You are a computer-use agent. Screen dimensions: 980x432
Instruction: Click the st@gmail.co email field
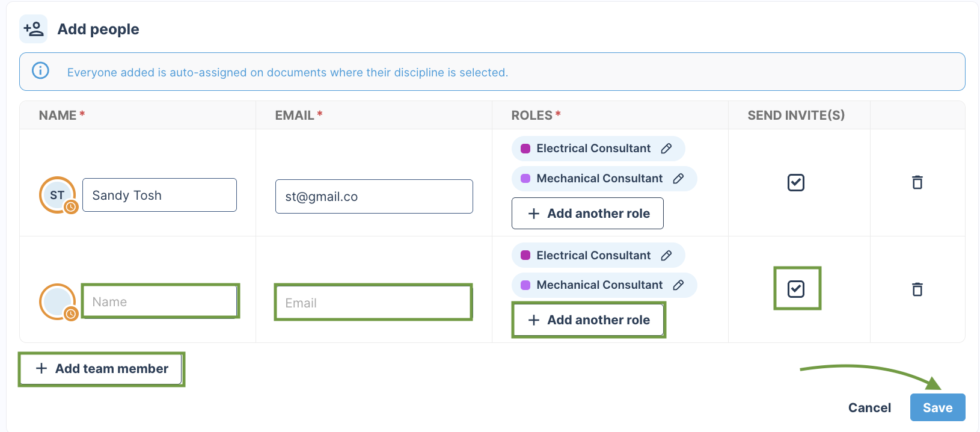[x=374, y=196]
